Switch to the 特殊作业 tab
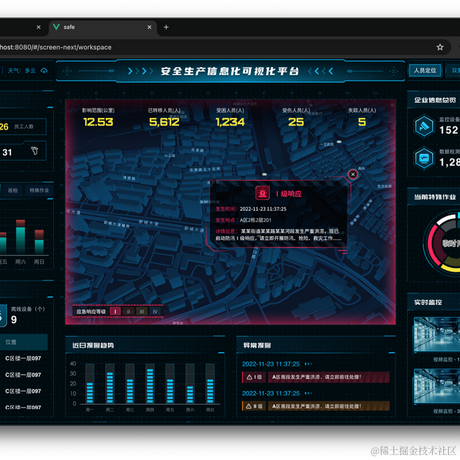 click(x=39, y=190)
